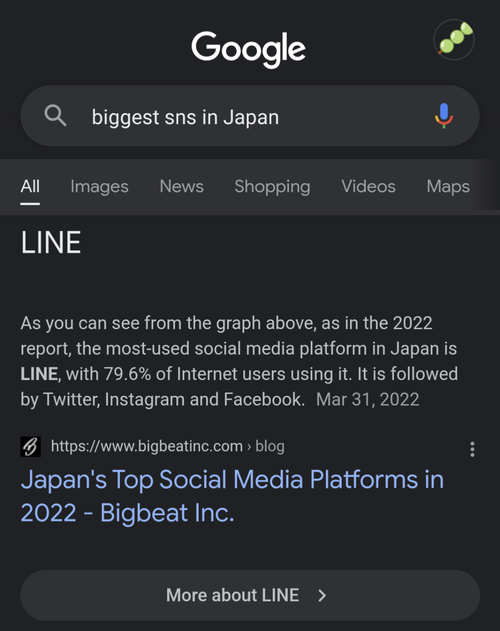Open Japan's Top Social Media Platforms link
The height and width of the screenshot is (631, 500).
(232, 496)
